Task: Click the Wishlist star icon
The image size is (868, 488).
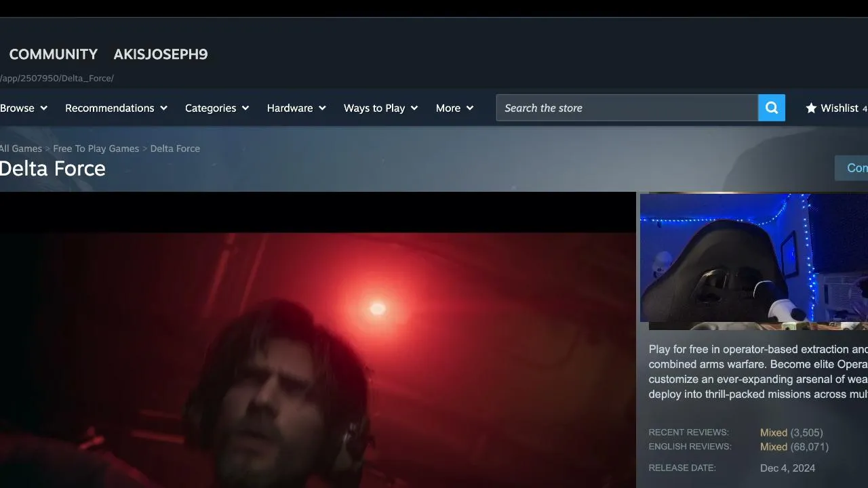Action: point(811,108)
